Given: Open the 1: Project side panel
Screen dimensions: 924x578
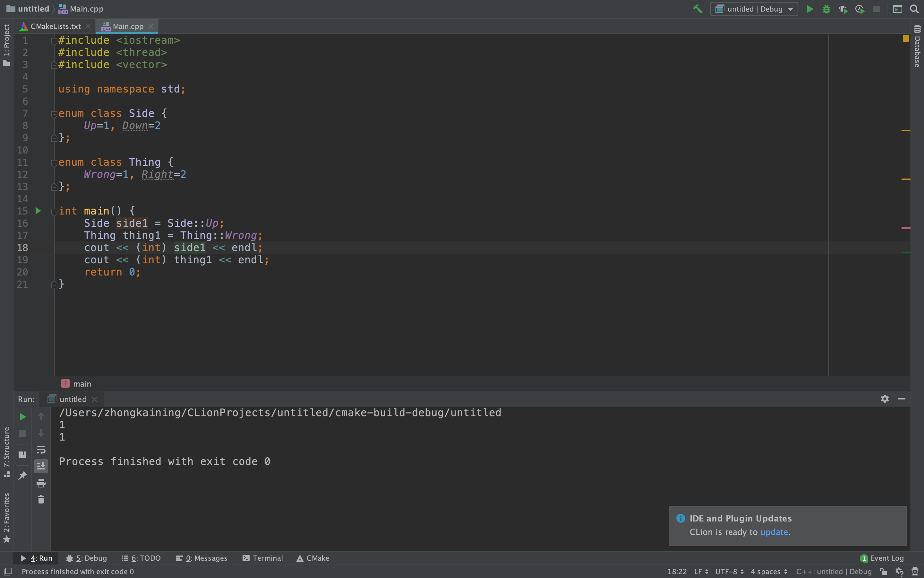Looking at the screenshot, I should 6,45.
